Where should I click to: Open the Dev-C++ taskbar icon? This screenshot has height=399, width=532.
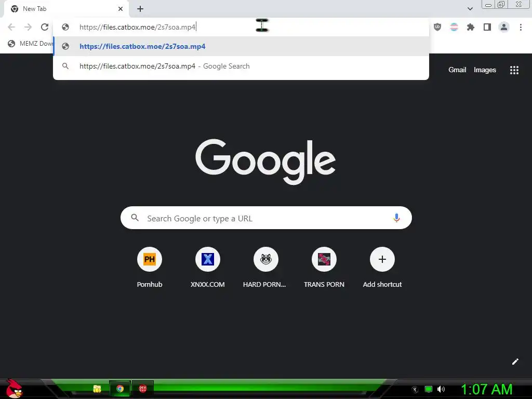pos(142,389)
